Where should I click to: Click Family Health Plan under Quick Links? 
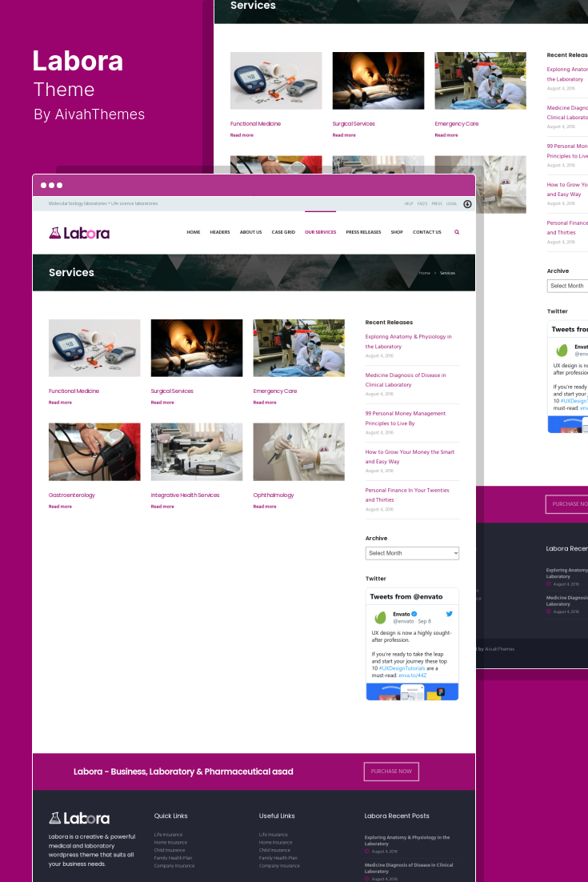(x=173, y=858)
